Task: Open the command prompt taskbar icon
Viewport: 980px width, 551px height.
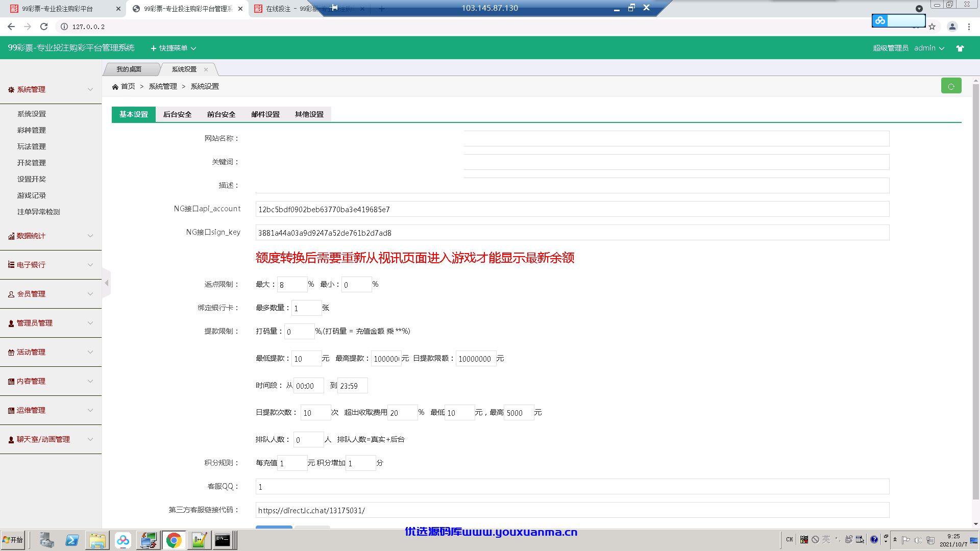Action: coord(223,540)
